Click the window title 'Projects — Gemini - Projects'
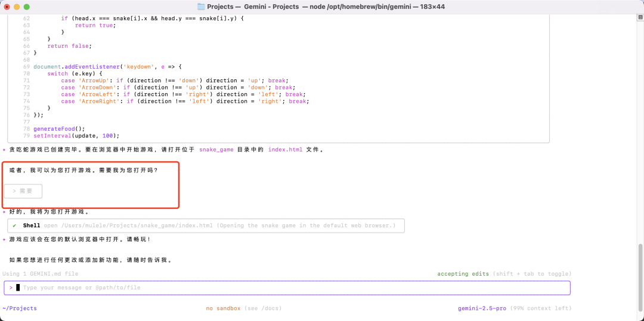 (x=253, y=7)
